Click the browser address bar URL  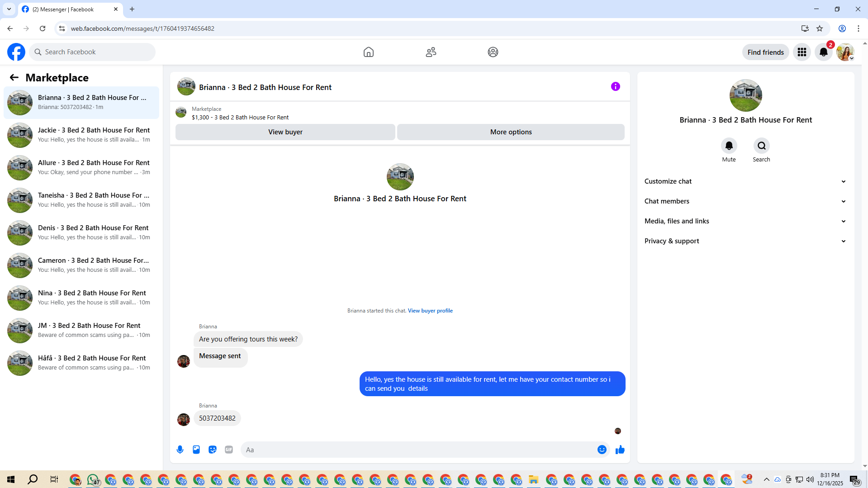tap(142, 28)
